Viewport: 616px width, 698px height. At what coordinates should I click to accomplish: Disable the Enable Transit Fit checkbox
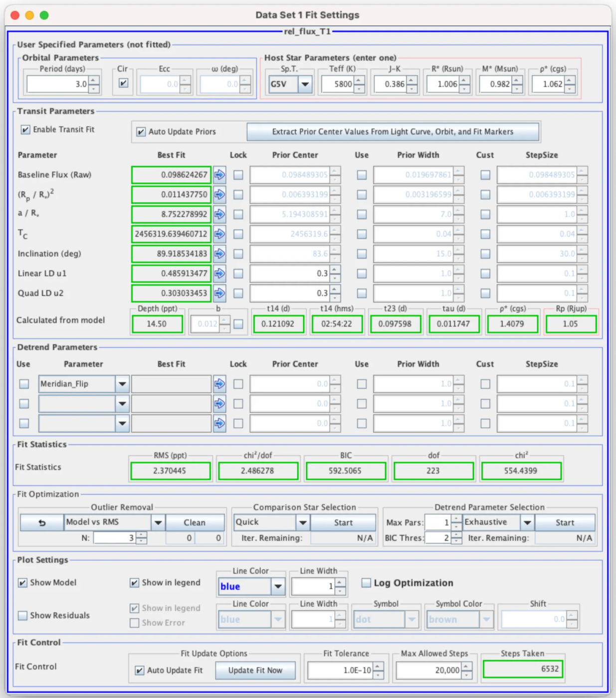click(x=25, y=130)
